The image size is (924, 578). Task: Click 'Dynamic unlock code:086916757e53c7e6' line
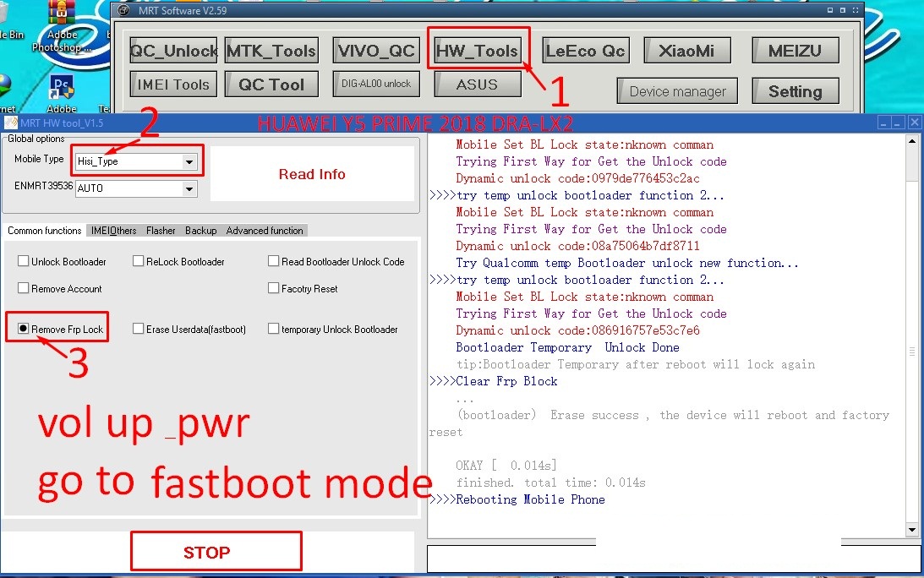[577, 330]
